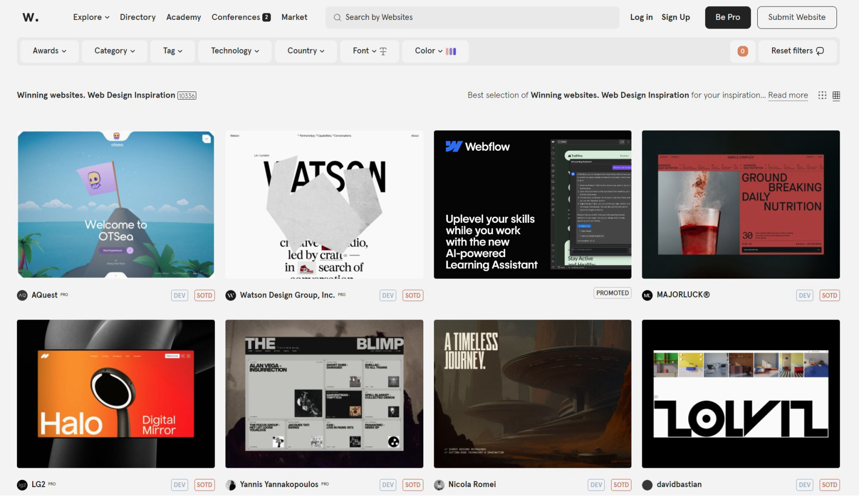Image resolution: width=859 pixels, height=504 pixels.
Task: Click Yannis Yannakopoulos author name
Action: (279, 485)
